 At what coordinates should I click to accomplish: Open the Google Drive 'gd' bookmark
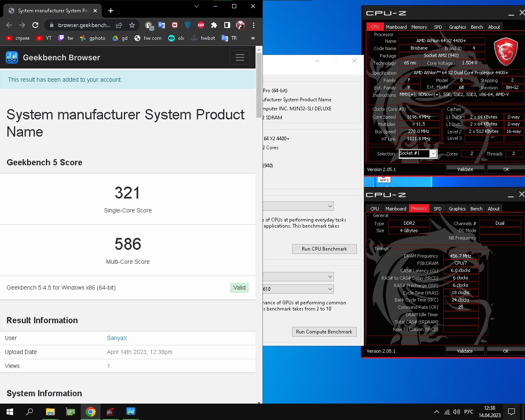point(120,38)
